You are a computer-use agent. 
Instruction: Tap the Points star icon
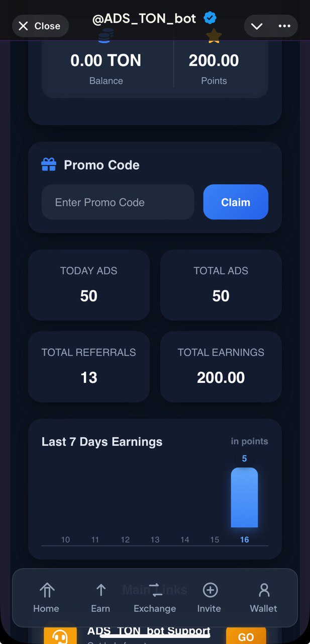tap(214, 36)
